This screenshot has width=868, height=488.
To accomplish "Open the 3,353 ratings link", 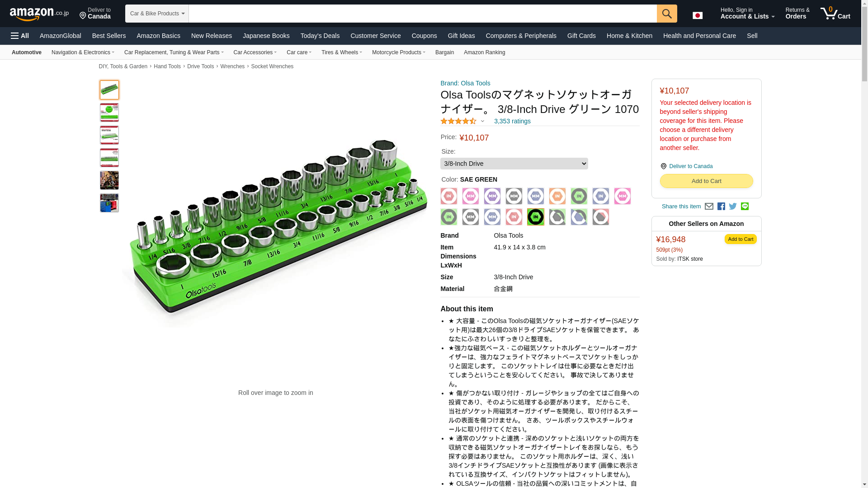I will pos(512,121).
